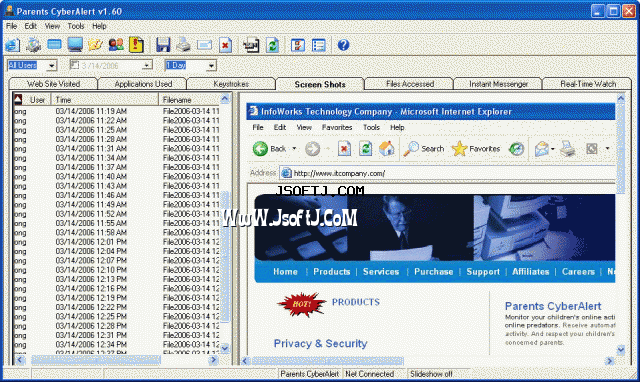Toggle the checkbox in the date field

click(x=74, y=65)
